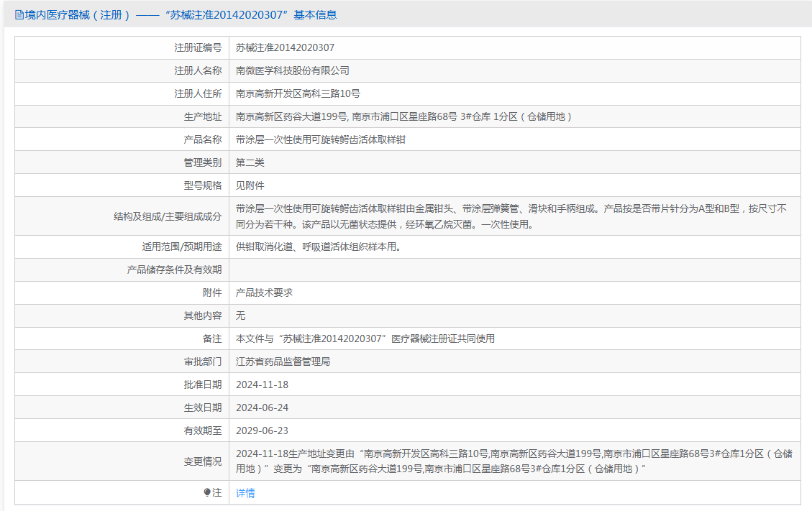Screen dimensions: 812x511
Task: Click the approval date 2024-11-18
Action: click(262, 385)
